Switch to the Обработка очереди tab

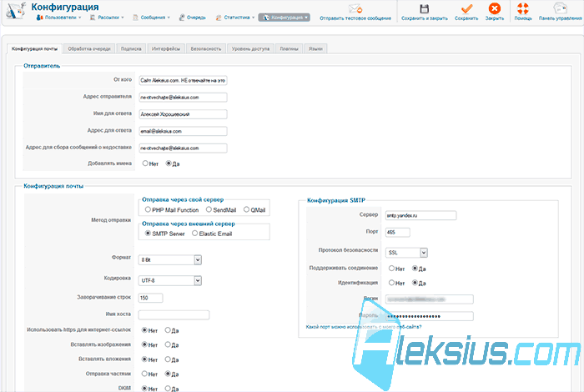[x=89, y=48]
